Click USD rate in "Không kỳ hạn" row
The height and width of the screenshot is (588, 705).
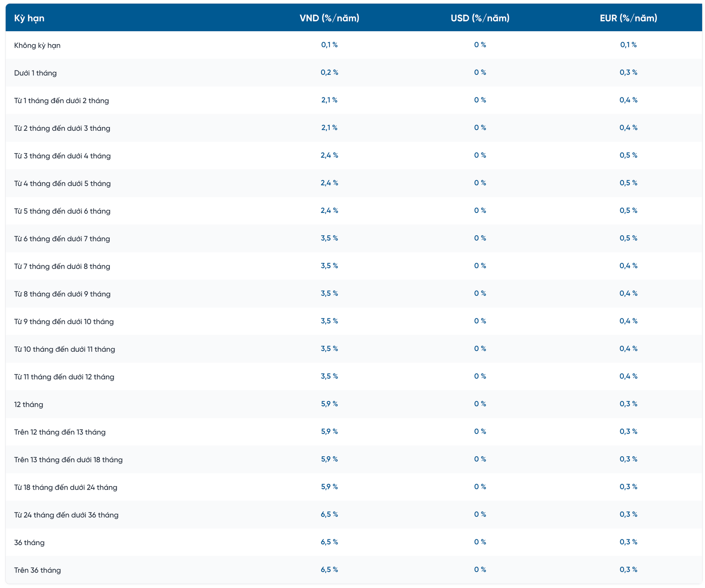click(x=480, y=45)
